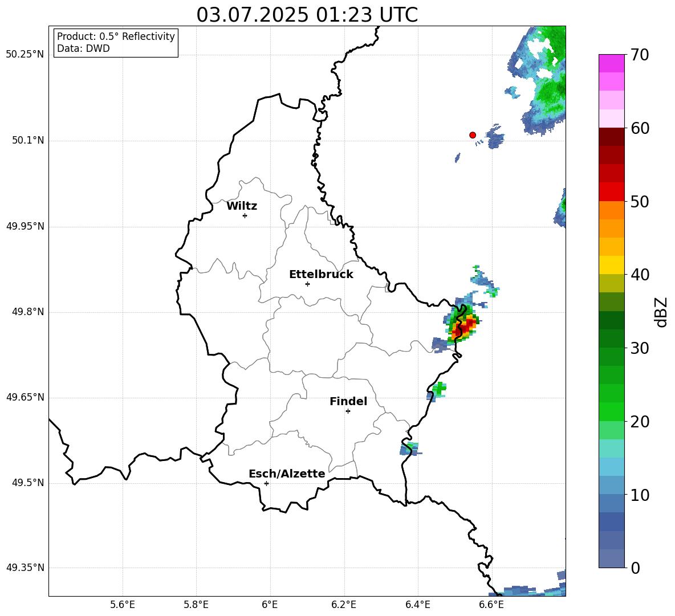675x616 pixels.
Task: Click the 49.95°N latitude label
Action: 25,226
